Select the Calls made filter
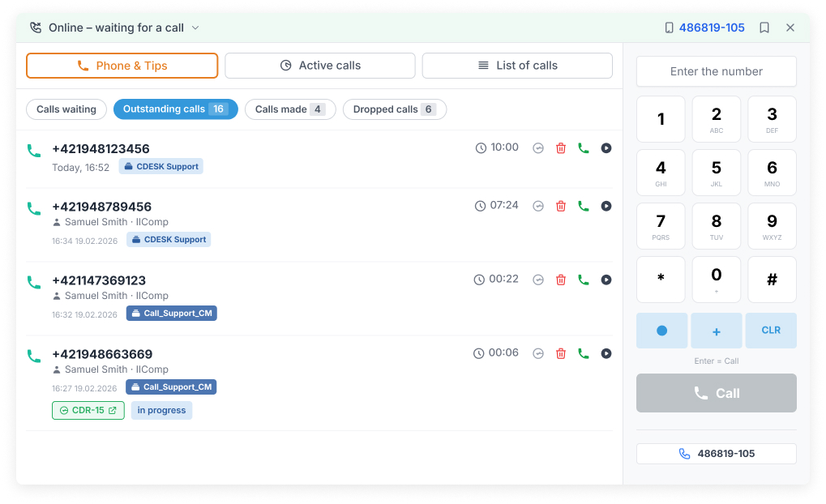826x504 pixels. [289, 109]
